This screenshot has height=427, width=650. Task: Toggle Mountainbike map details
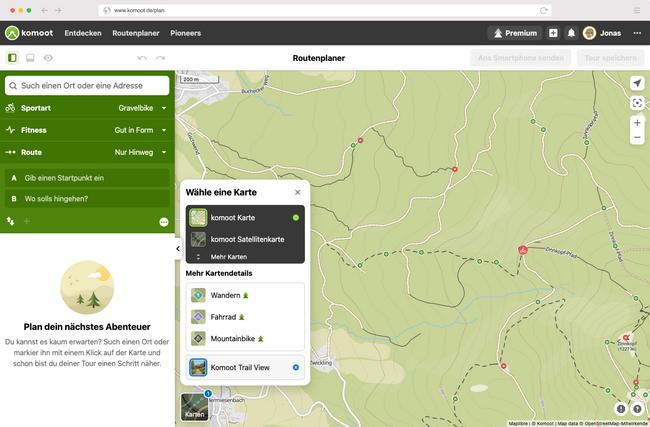tap(245, 339)
